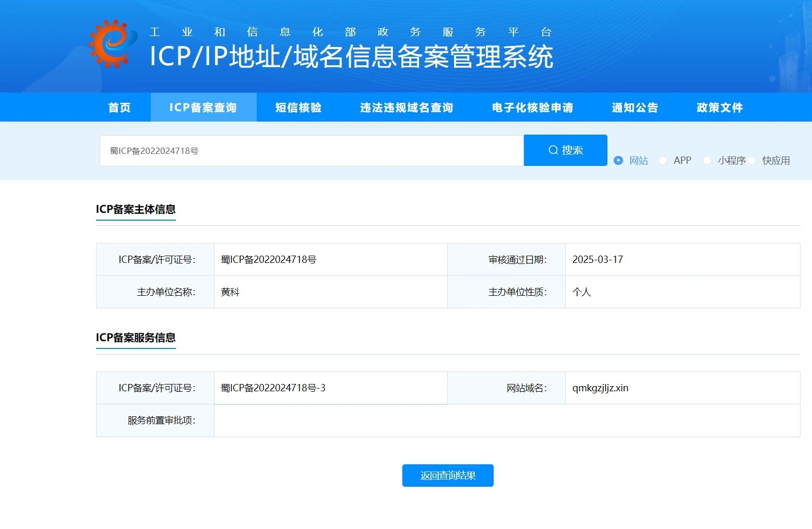Click the domain qmkgzjljz.xin
The height and width of the screenshot is (529, 812).
pos(600,388)
